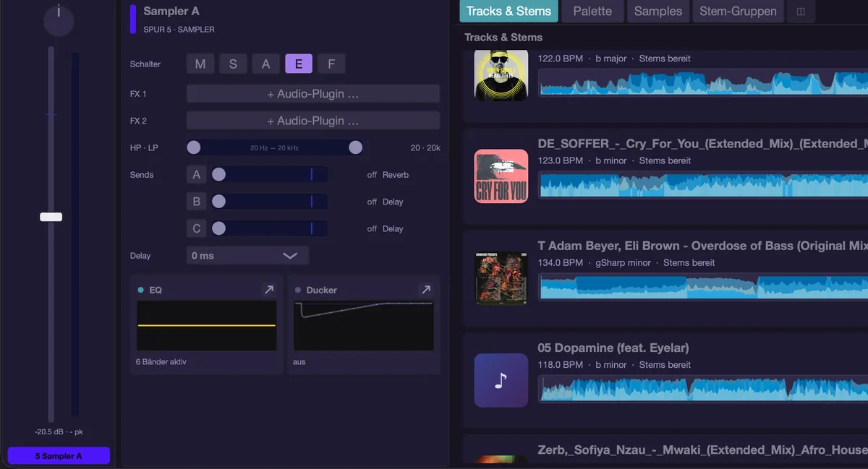The width and height of the screenshot is (868, 469).
Task: Click the Reverb target of send A
Action: [396, 175]
